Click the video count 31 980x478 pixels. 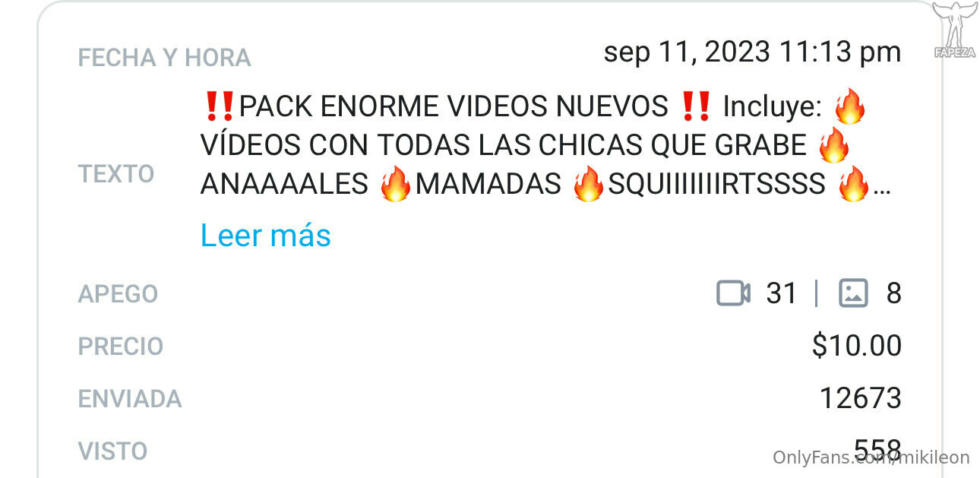(782, 293)
